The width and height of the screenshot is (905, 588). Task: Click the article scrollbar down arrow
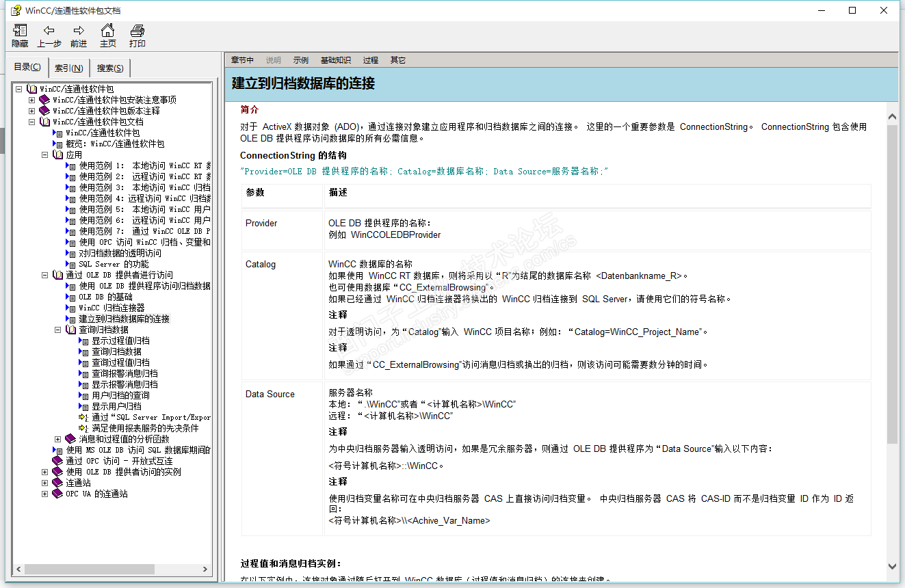click(892, 566)
